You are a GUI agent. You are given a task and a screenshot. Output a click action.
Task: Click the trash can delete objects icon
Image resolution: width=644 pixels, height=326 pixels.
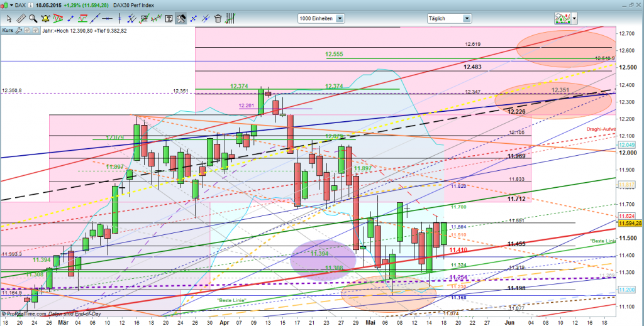pos(218,18)
